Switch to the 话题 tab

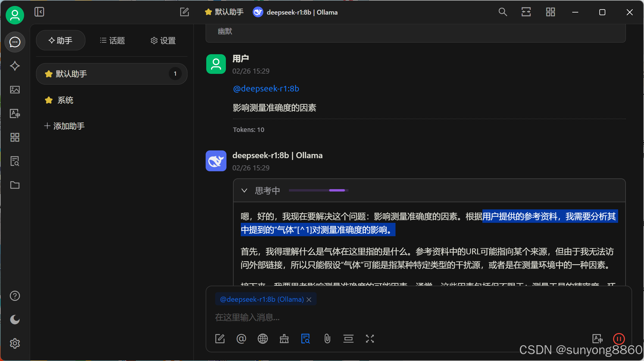point(112,41)
